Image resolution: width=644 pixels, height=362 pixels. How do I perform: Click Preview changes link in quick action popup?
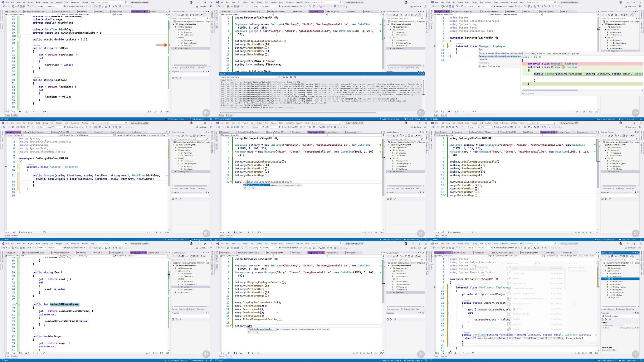[x=528, y=94]
